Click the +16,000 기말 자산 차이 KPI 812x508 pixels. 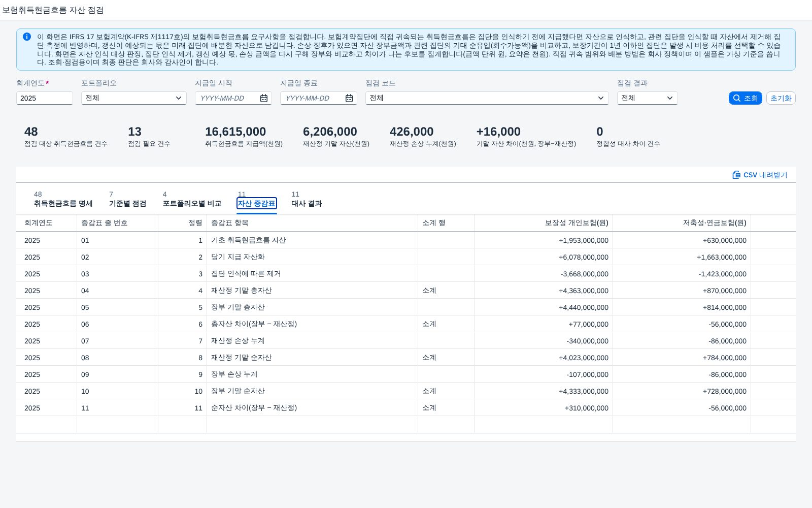pyautogui.click(x=526, y=137)
